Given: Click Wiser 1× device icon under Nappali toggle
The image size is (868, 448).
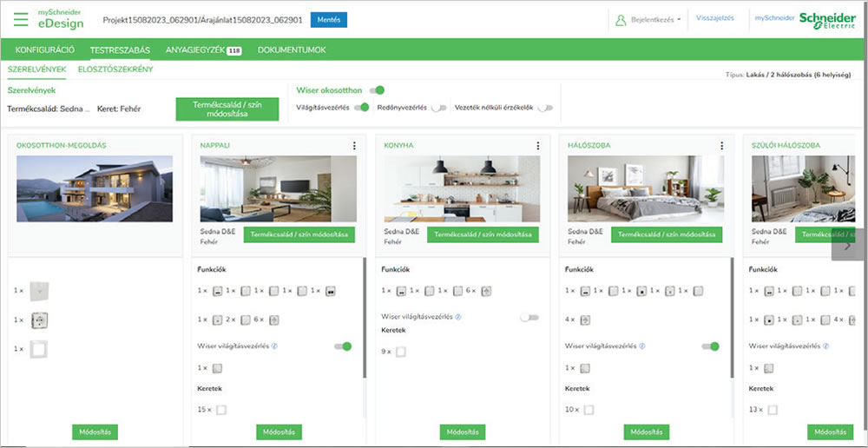Looking at the screenshot, I should [x=218, y=368].
